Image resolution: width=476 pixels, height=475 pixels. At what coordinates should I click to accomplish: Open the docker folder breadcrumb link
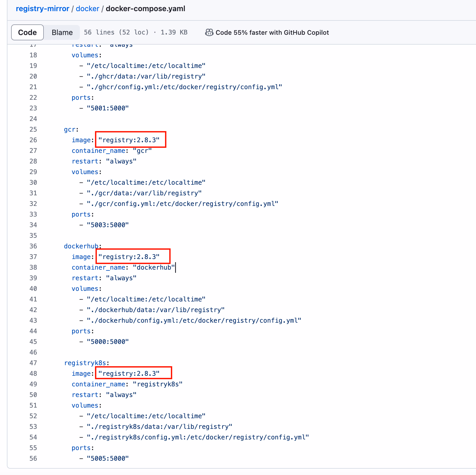(x=88, y=9)
